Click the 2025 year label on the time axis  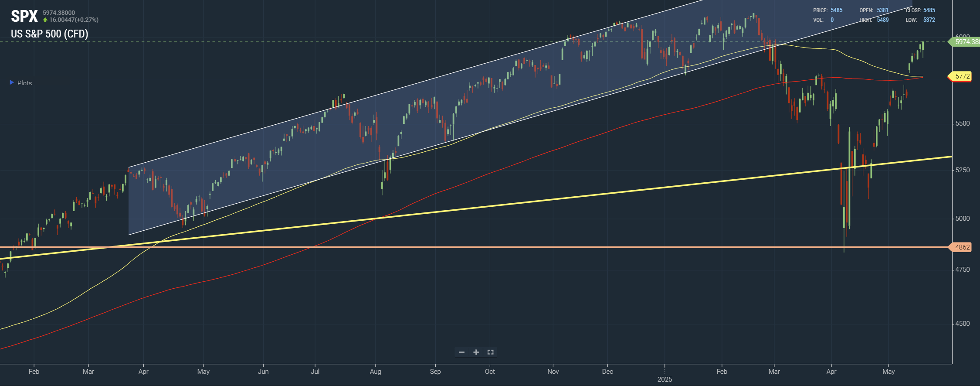tap(665, 379)
